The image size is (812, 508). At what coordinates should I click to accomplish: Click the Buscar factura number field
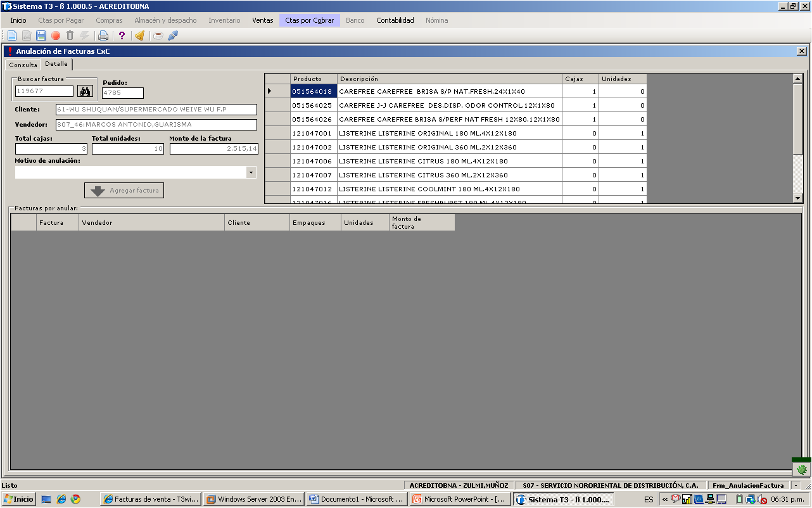[44, 91]
